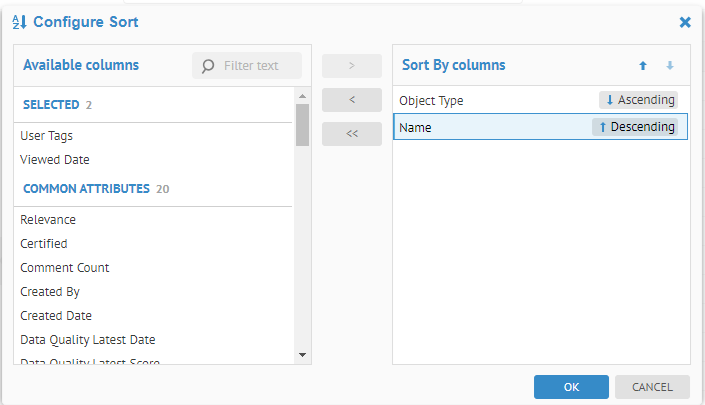Choose Relevance from available columns
Viewport: 705px width, 405px height.
pyautogui.click(x=48, y=220)
